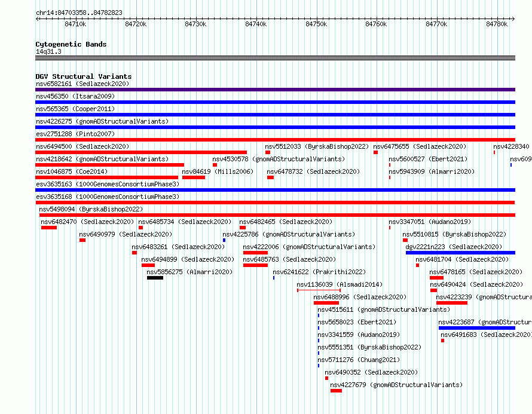Click nsv6491683 (Sedlazeck2020) label

point(486,335)
